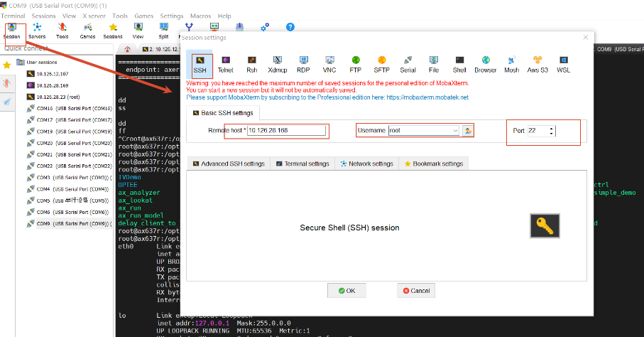
Task: Select the COM6 serial session
Action: [67, 213]
